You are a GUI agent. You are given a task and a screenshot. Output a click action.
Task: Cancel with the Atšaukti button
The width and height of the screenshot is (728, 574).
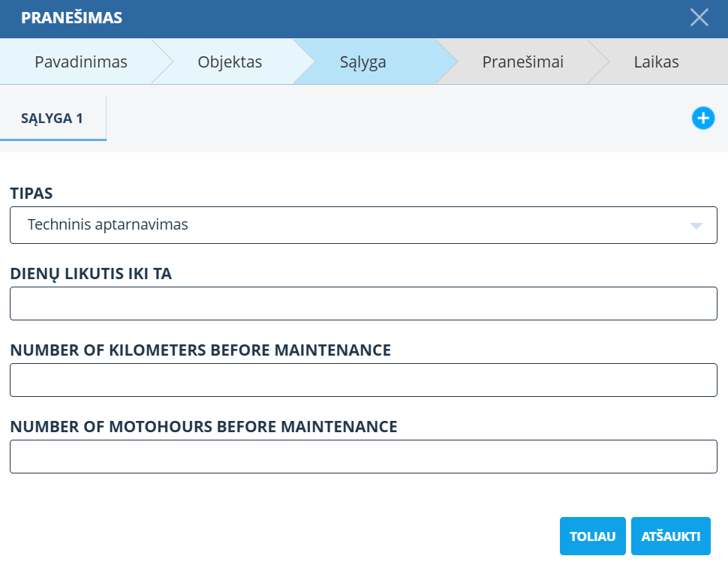[x=670, y=536]
